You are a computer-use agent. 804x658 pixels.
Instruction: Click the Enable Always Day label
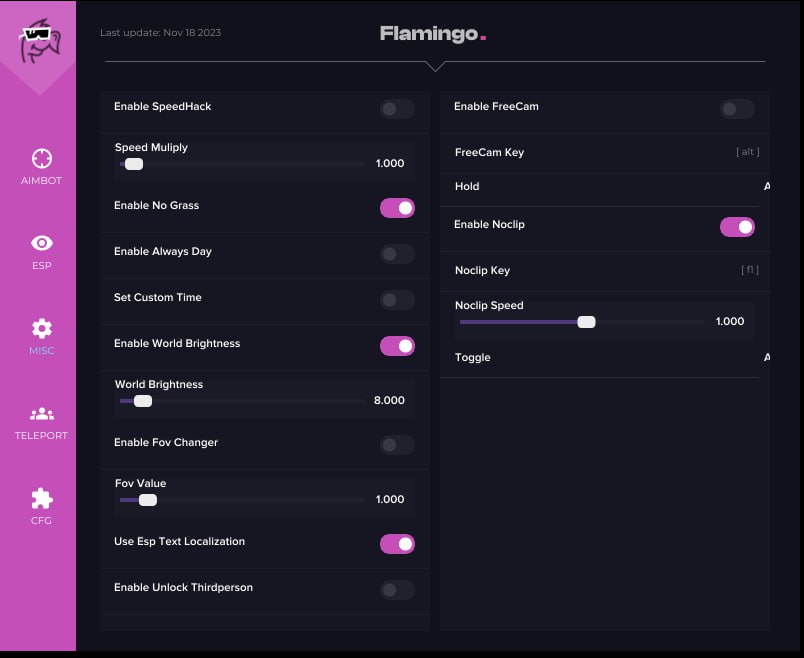(x=163, y=252)
